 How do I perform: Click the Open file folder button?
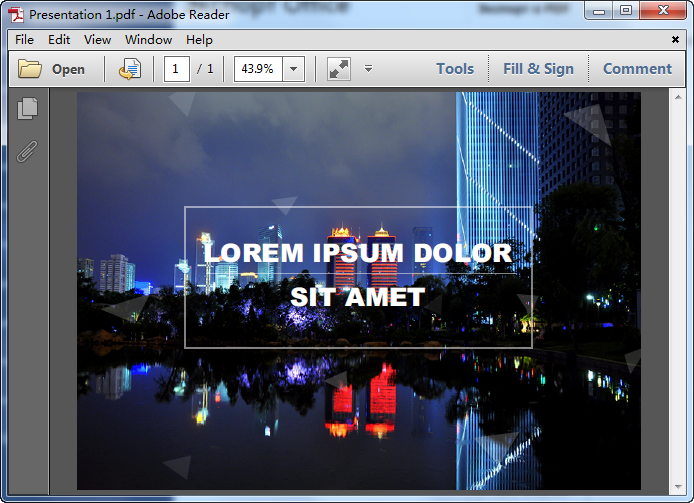(x=52, y=69)
